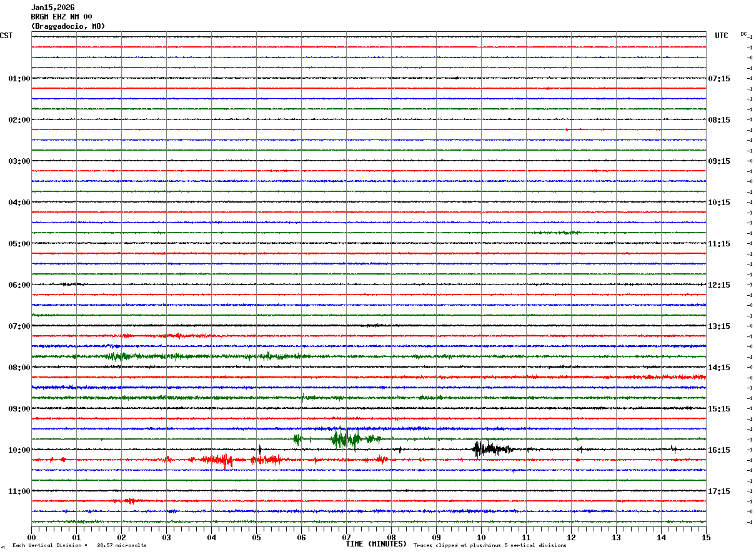This screenshot has height=554, width=756.
Task: Click the location label (Braggadocio, MO)
Action: coord(68,26)
